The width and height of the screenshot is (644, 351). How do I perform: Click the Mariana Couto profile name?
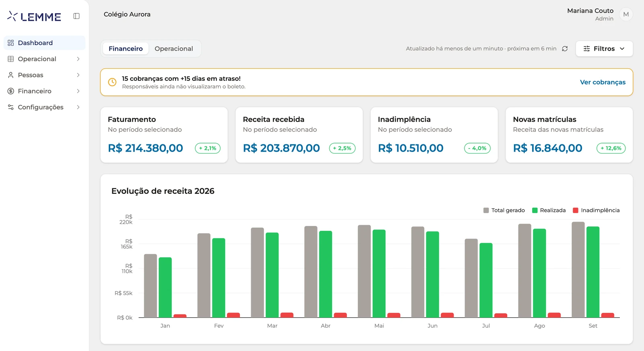(x=590, y=11)
